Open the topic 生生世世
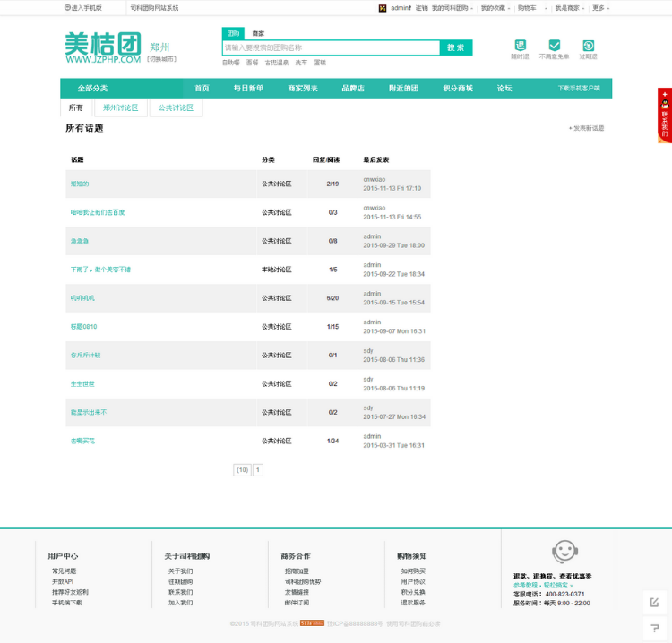Screen dimensions: 672x643 point(82,384)
